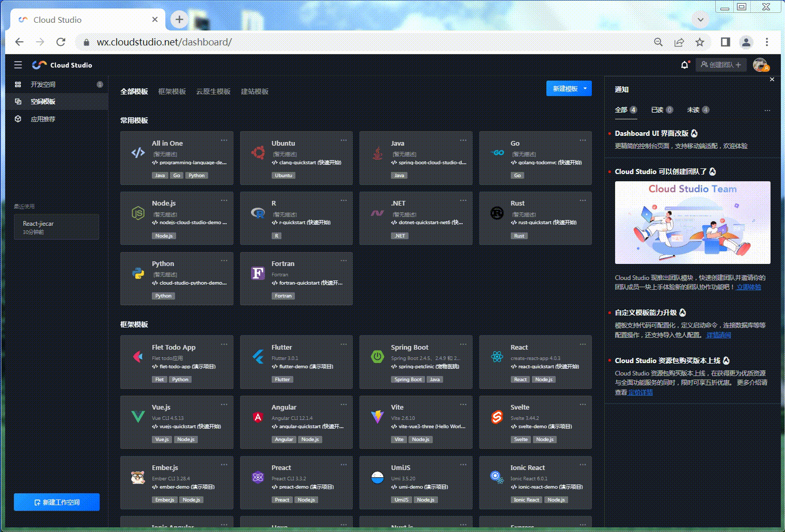The width and height of the screenshot is (785, 532).
Task: Click the 新建工作空间 button
Action: tap(57, 502)
